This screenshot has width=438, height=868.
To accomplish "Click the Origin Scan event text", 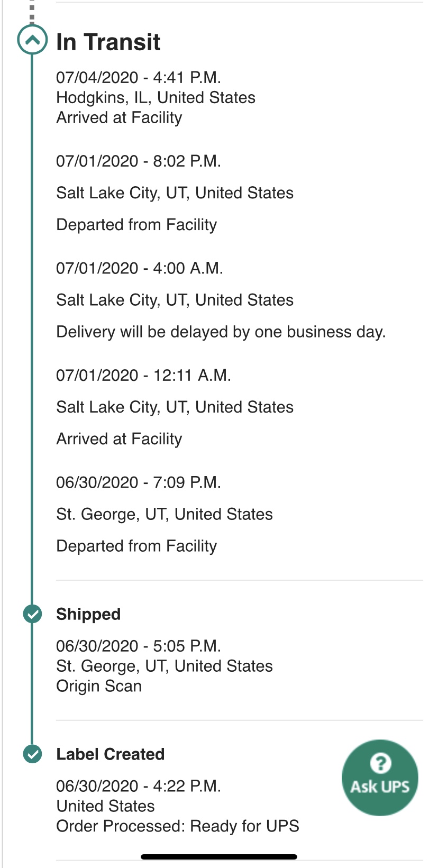I will (99, 687).
